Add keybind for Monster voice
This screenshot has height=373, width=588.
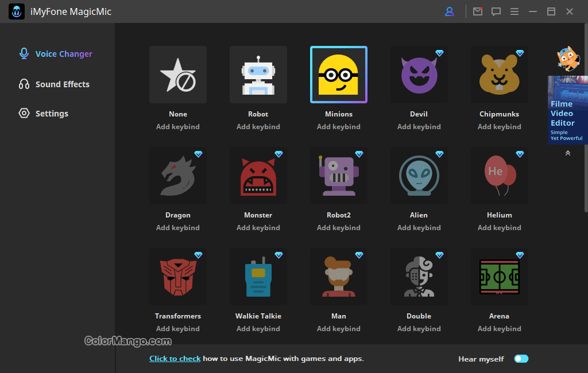tap(258, 228)
